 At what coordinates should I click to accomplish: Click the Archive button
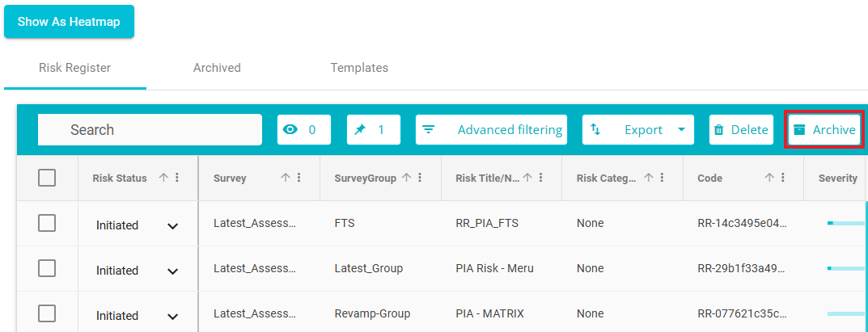click(824, 129)
